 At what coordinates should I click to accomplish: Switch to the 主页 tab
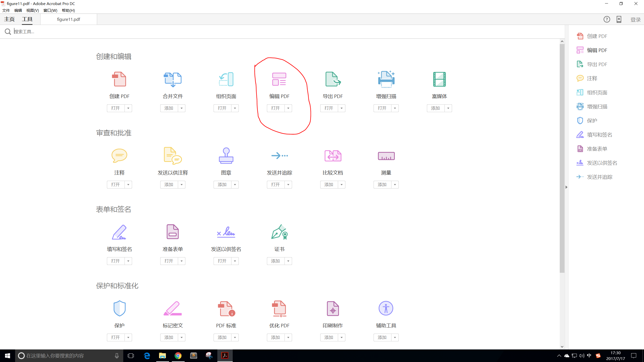coord(9,19)
